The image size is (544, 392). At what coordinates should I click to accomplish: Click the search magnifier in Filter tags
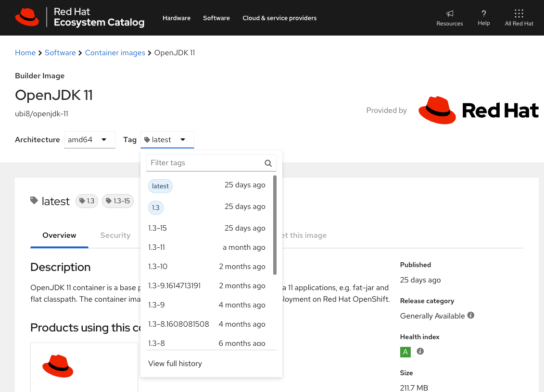(268, 163)
